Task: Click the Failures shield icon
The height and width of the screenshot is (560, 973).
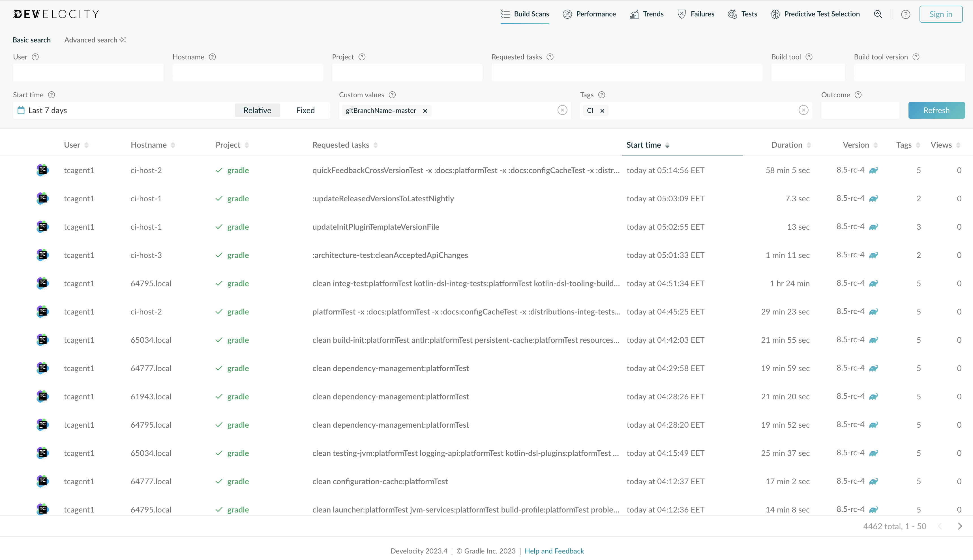Action: pyautogui.click(x=681, y=14)
